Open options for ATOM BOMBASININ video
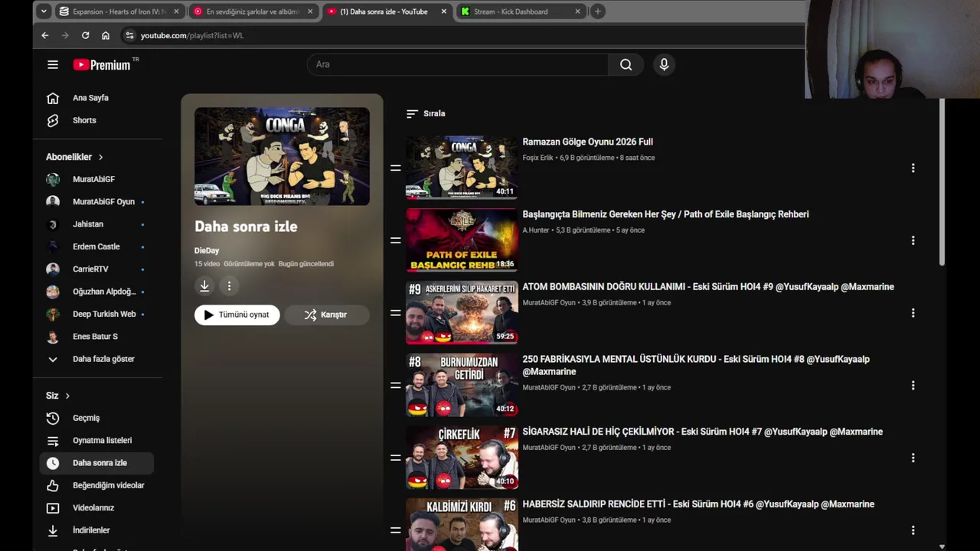980x551 pixels. coord(913,313)
